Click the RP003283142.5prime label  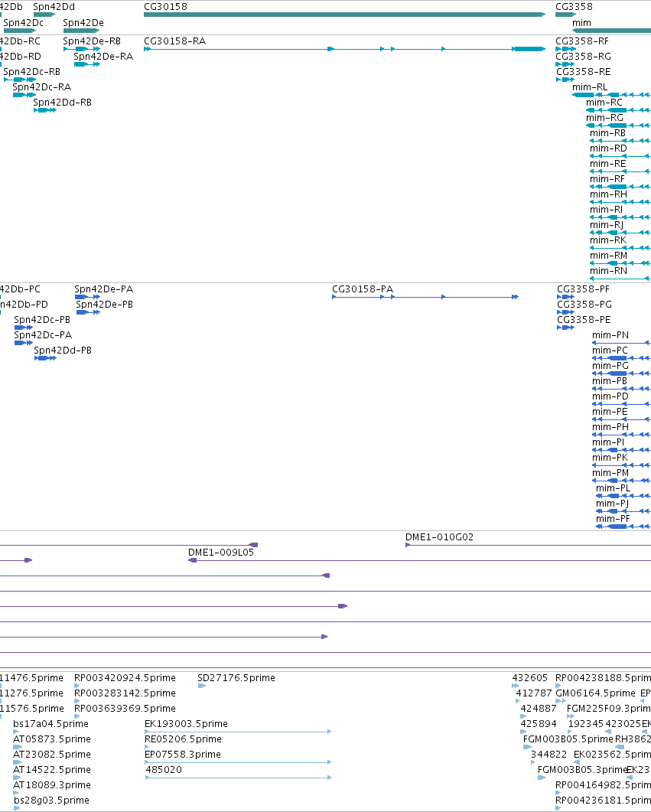125,693
